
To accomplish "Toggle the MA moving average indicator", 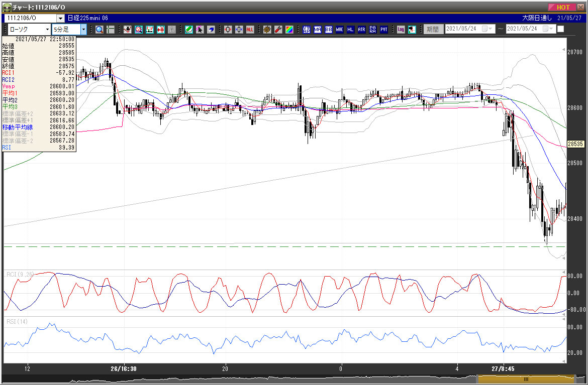I will pos(317,29).
